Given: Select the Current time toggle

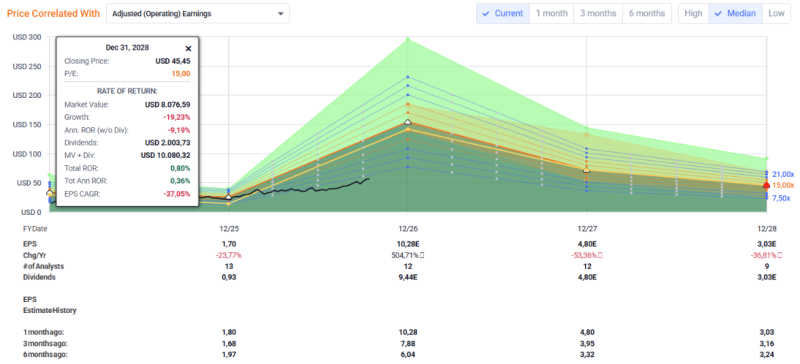Looking at the screenshot, I should (503, 13).
